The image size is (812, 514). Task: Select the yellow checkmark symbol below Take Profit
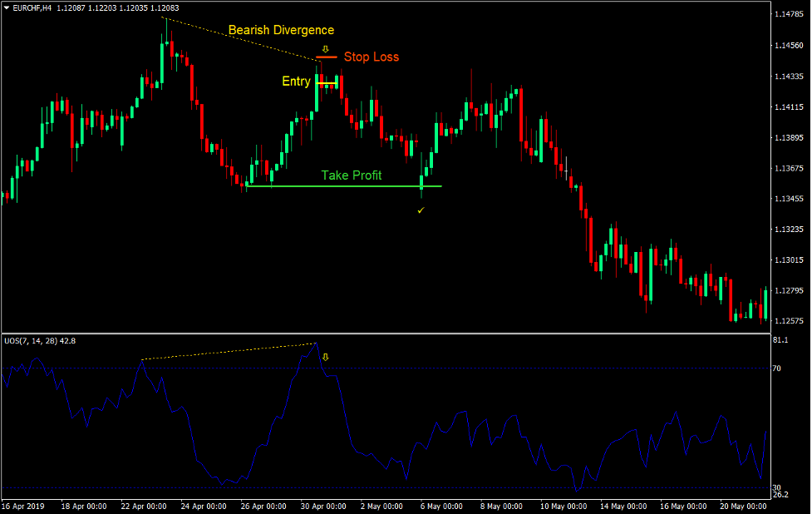[x=421, y=210]
